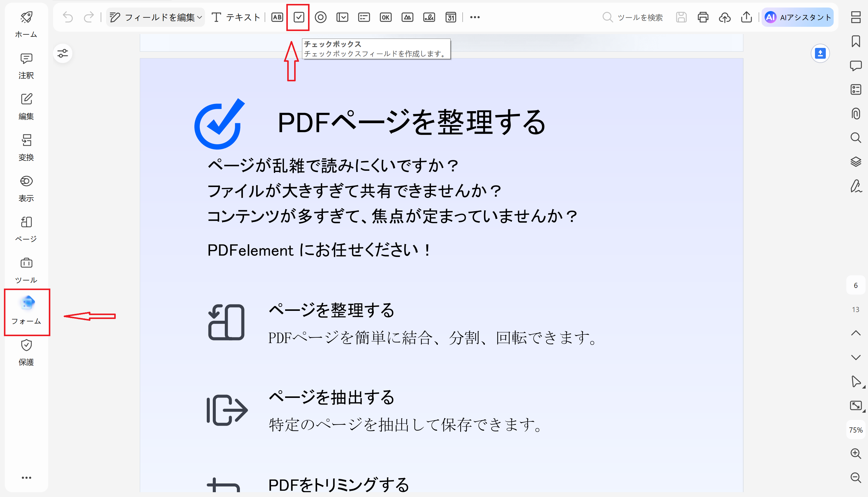The height and width of the screenshot is (497, 868).
Task: Open the comments panel on right sidebar
Action: 856,66
